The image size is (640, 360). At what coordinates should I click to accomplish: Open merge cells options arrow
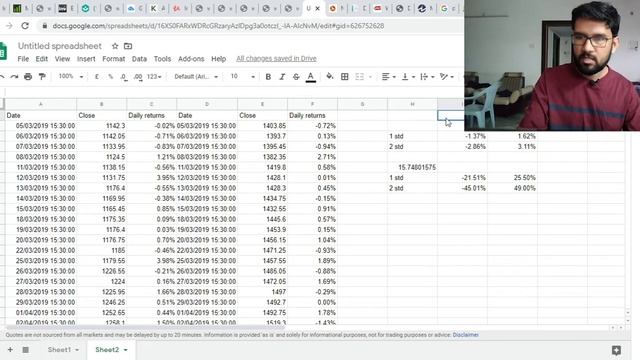pyautogui.click(x=370, y=77)
